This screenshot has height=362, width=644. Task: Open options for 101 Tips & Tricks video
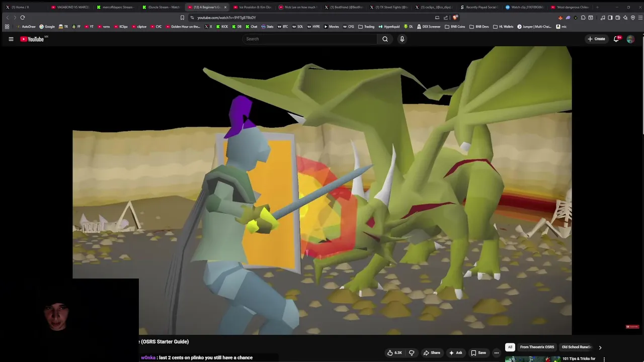604,359
